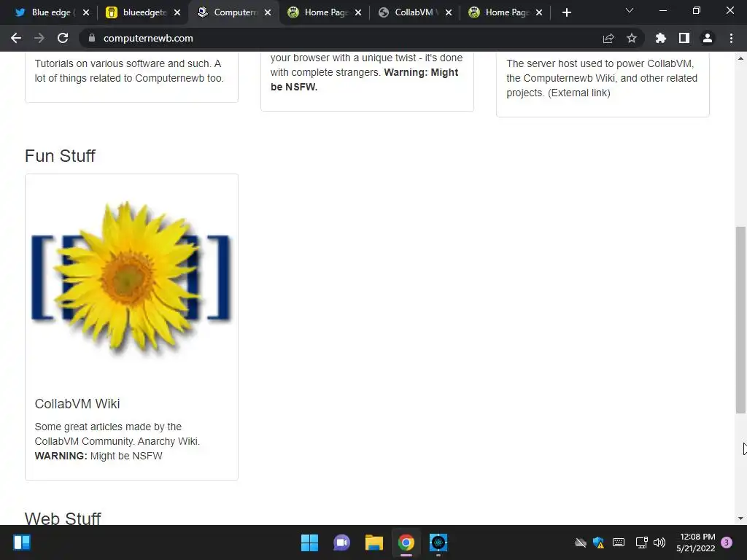Close the first Home Page tab
Image resolution: width=747 pixels, height=560 pixels.
point(357,12)
